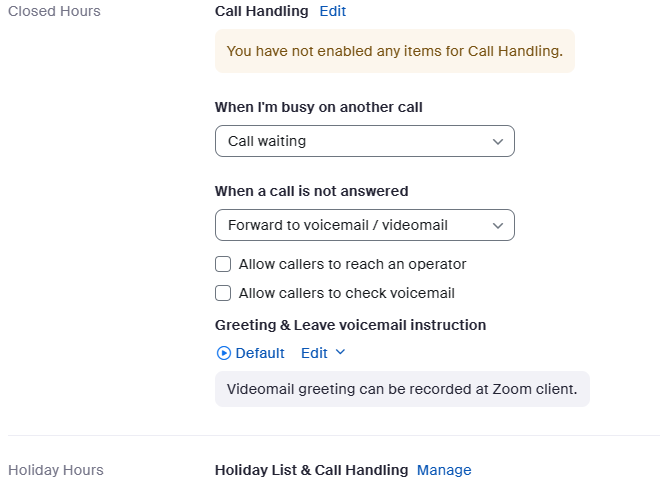Tick the Allow callers to check voicemail checkbox

click(223, 293)
